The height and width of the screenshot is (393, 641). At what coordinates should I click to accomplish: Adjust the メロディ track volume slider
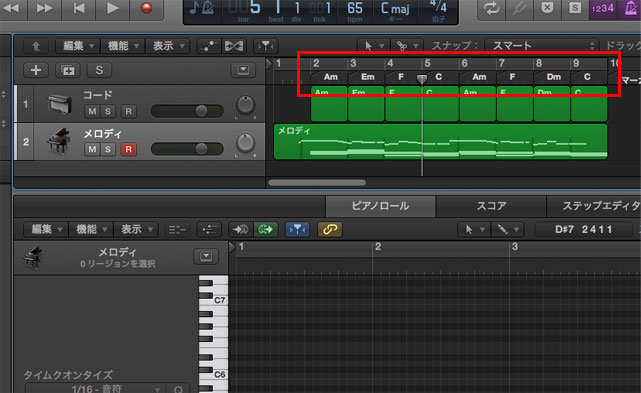click(187, 149)
